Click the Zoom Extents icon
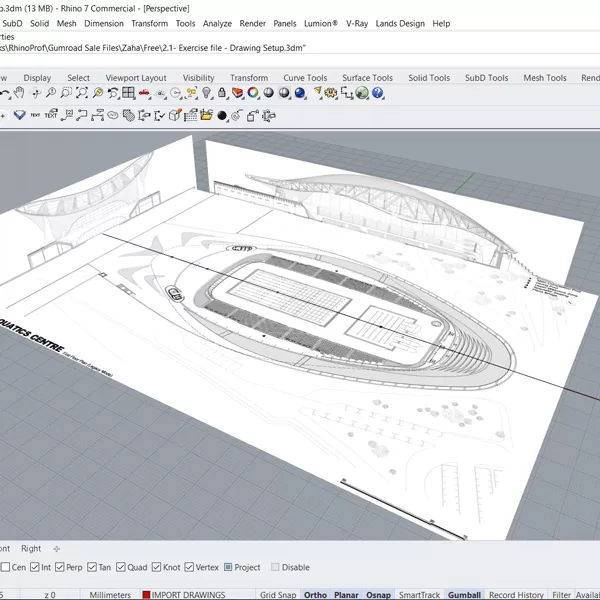Viewport: 600px width, 600px height. click(x=82, y=93)
